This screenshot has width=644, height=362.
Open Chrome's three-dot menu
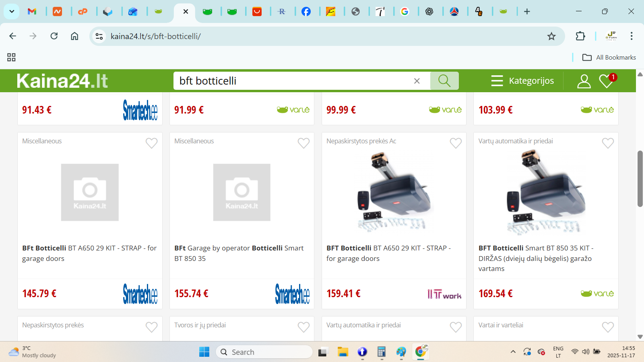coord(632,36)
